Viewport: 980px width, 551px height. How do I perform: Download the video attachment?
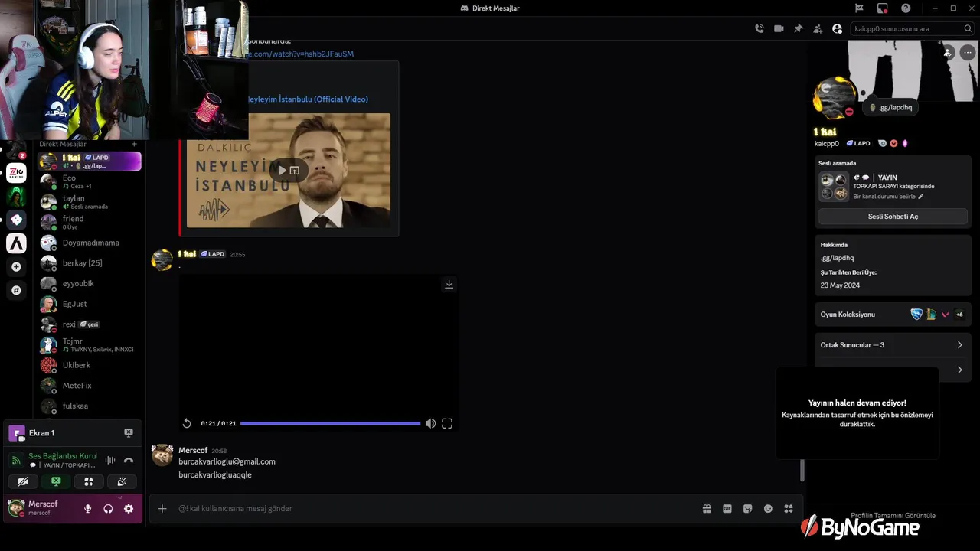(x=449, y=284)
